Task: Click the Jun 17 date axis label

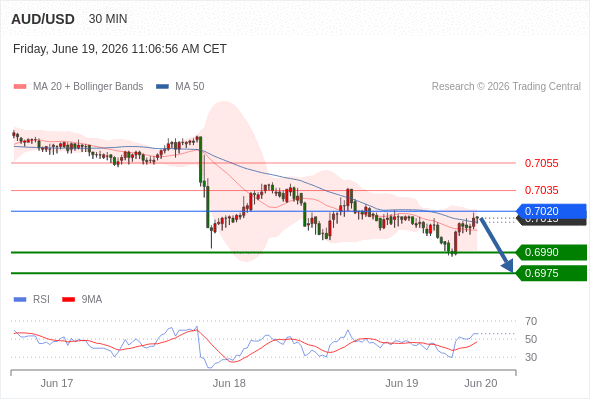Action: click(x=57, y=383)
